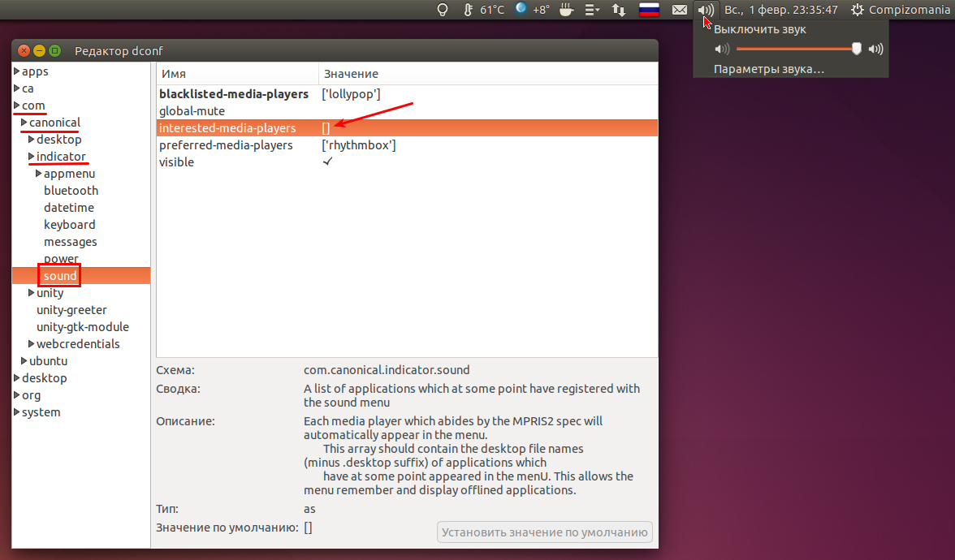Click the high volume icon beside slider

click(x=875, y=50)
